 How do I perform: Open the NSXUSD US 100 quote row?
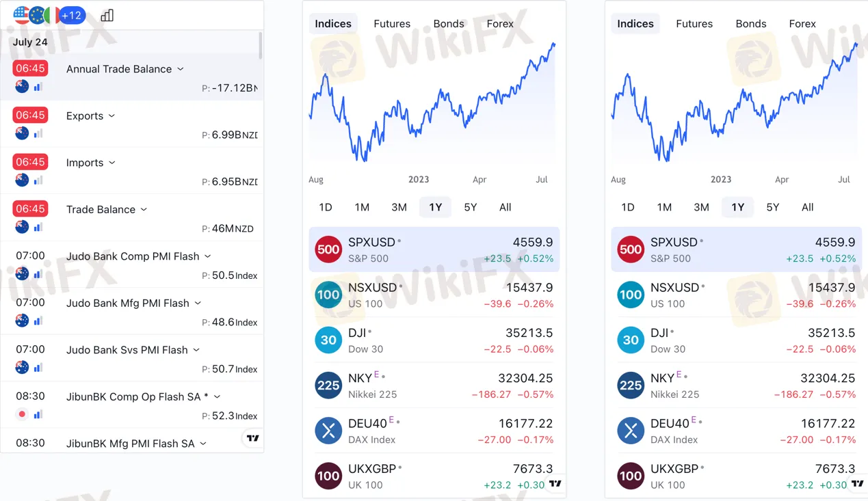[431, 295]
